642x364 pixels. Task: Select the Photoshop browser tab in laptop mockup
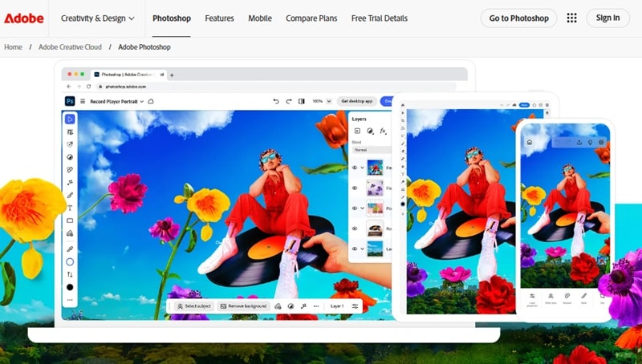point(129,75)
